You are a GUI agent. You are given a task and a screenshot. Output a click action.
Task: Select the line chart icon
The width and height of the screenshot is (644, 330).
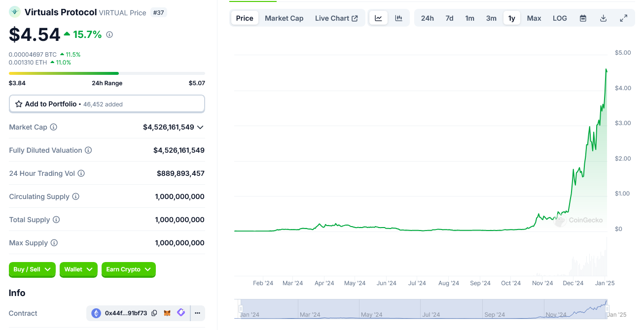click(x=378, y=18)
